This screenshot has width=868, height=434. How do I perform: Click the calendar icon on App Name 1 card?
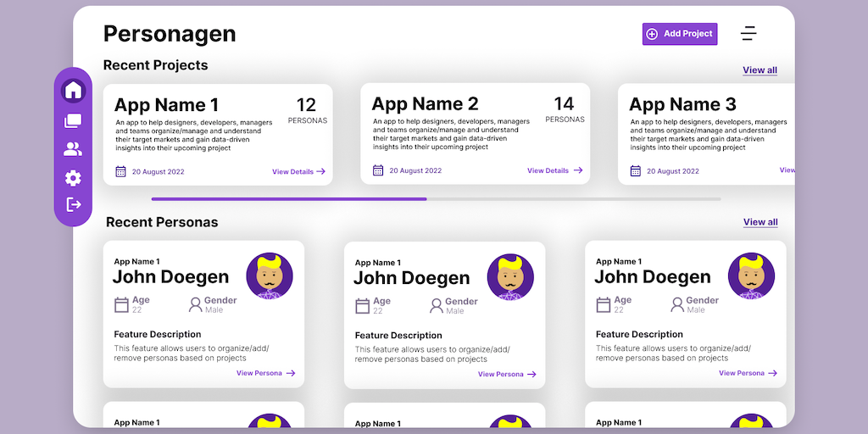120,171
